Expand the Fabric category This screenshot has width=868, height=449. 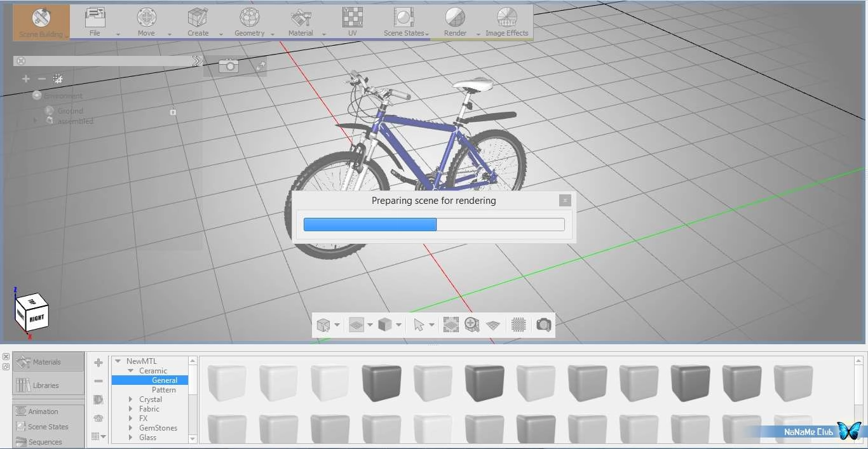click(131, 409)
